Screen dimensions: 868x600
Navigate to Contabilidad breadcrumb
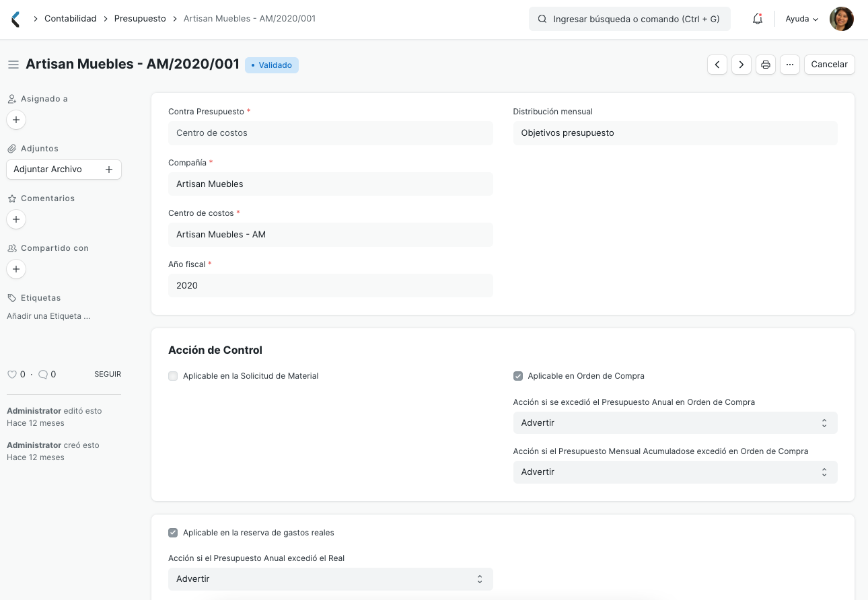tap(71, 19)
